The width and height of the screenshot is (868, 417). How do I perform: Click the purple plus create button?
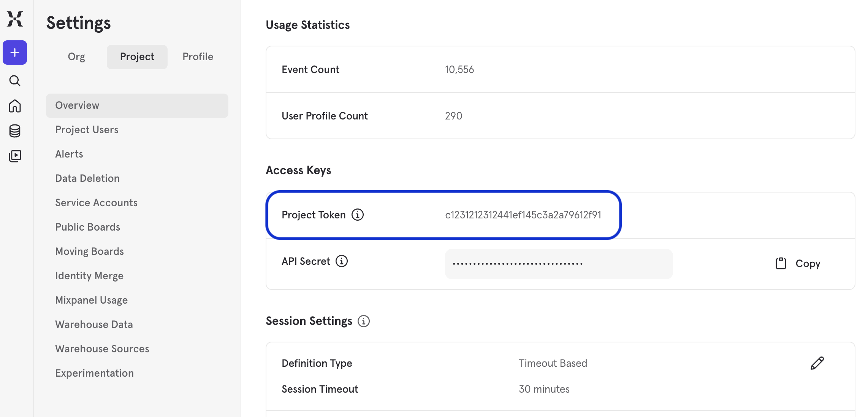click(15, 53)
